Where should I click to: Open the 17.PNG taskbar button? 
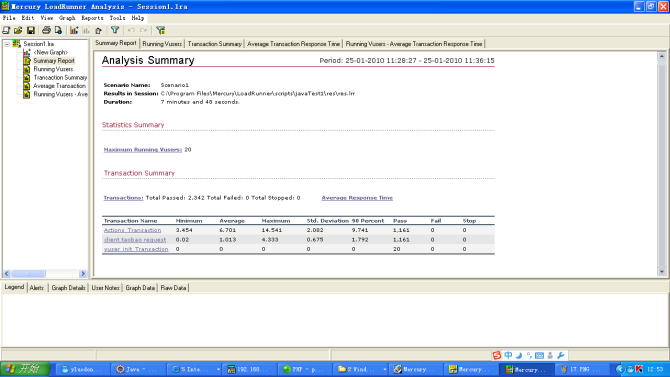[583, 369]
